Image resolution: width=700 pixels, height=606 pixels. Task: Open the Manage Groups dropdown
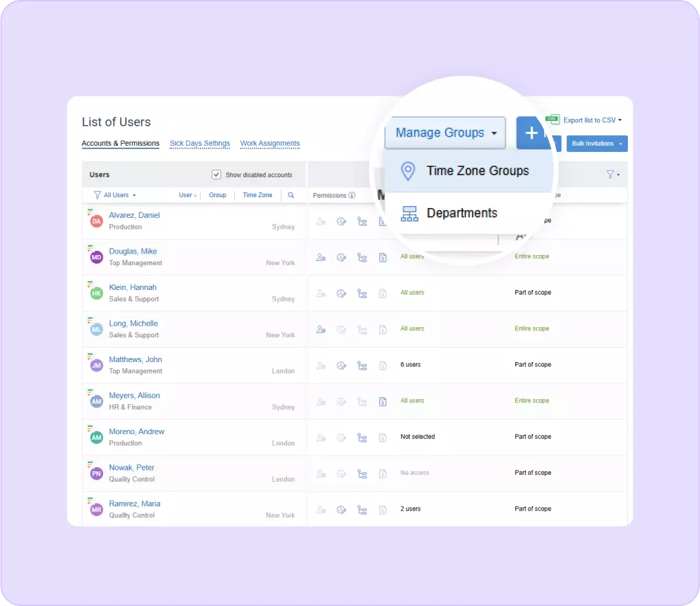pyautogui.click(x=445, y=133)
